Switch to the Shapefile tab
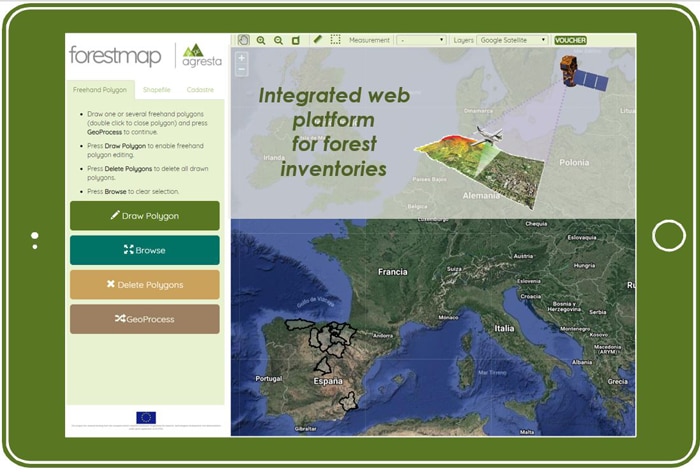 [156, 90]
